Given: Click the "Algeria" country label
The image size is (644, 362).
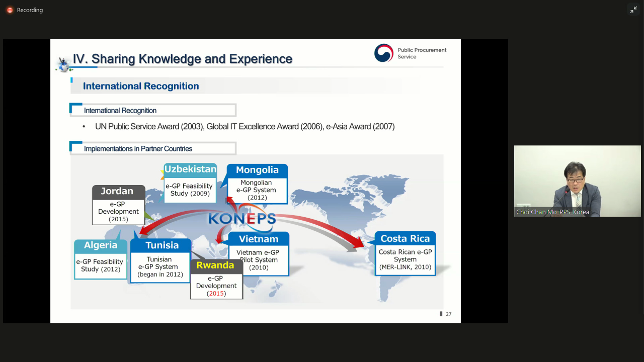Looking at the screenshot, I should point(101,245).
